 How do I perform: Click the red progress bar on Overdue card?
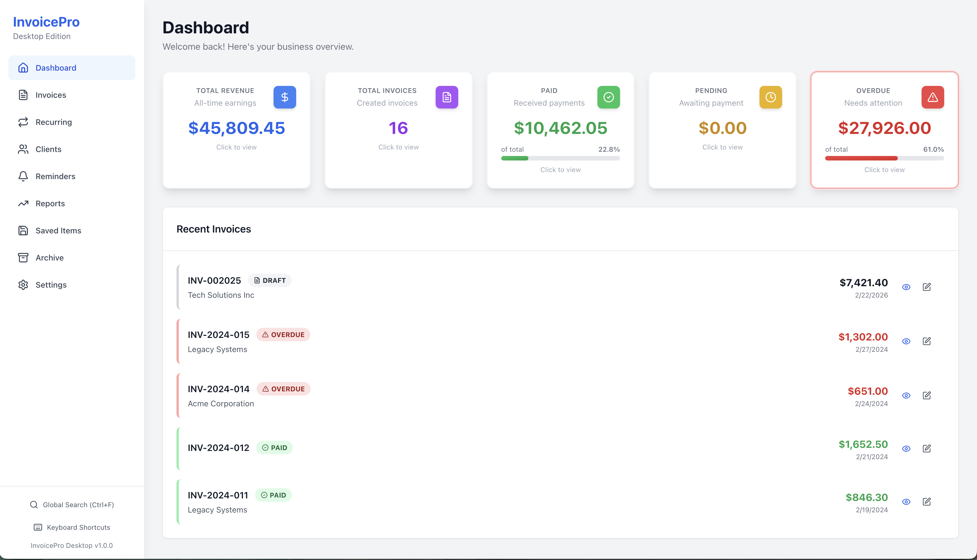(x=862, y=158)
